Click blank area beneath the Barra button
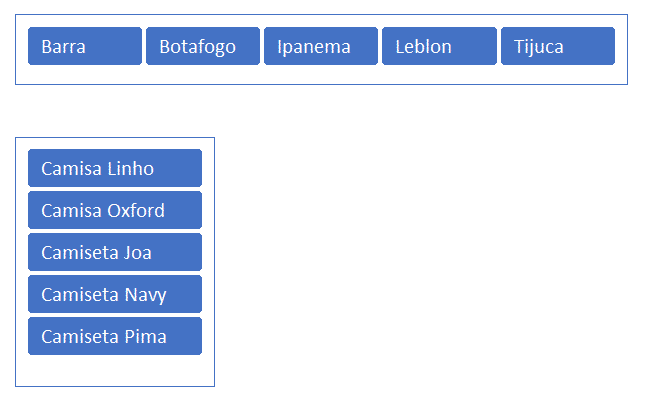Image resolution: width=671 pixels, height=403 pixels. pos(85,75)
